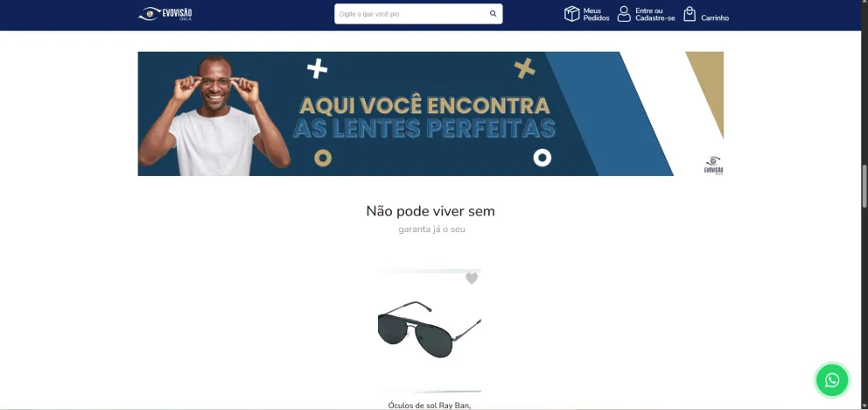The height and width of the screenshot is (410, 868).
Task: Open 'Óculos de sol Ray Ban' product title
Action: (x=430, y=405)
